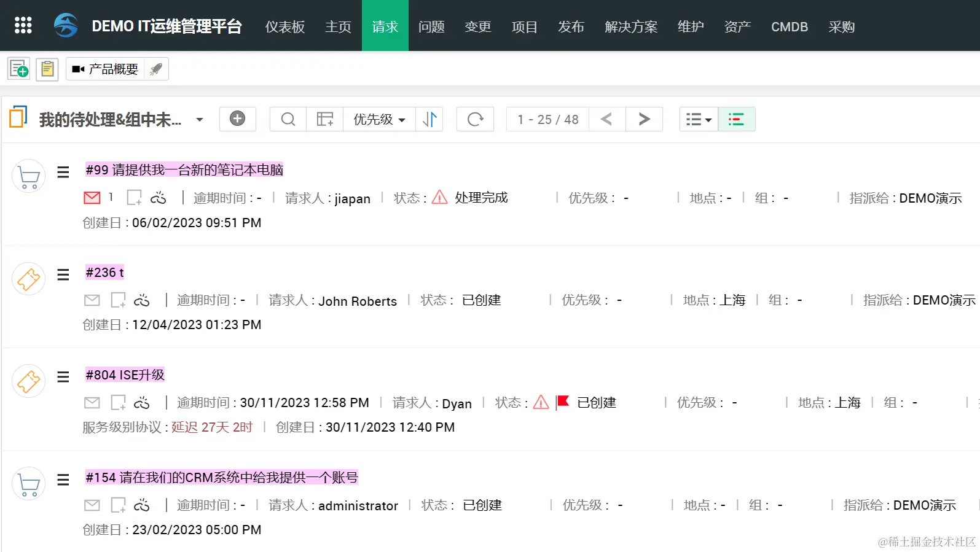
Task: Click the new request form icon
Action: coord(19,69)
